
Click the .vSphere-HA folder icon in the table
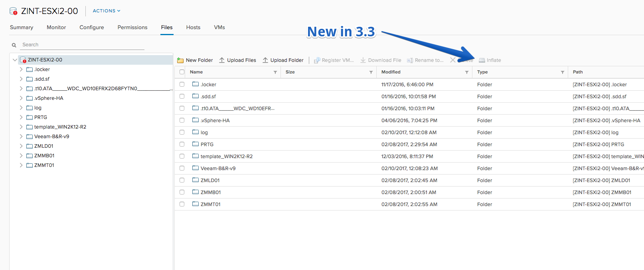(196, 120)
